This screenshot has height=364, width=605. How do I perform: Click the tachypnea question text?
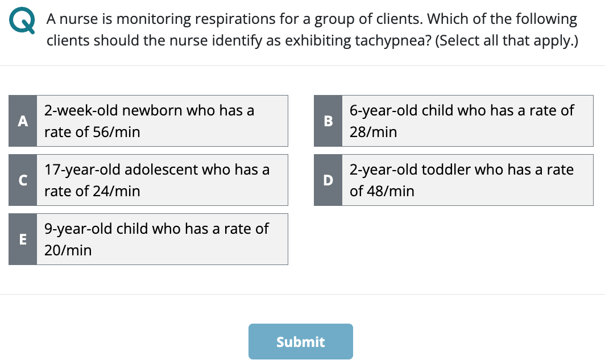click(312, 30)
